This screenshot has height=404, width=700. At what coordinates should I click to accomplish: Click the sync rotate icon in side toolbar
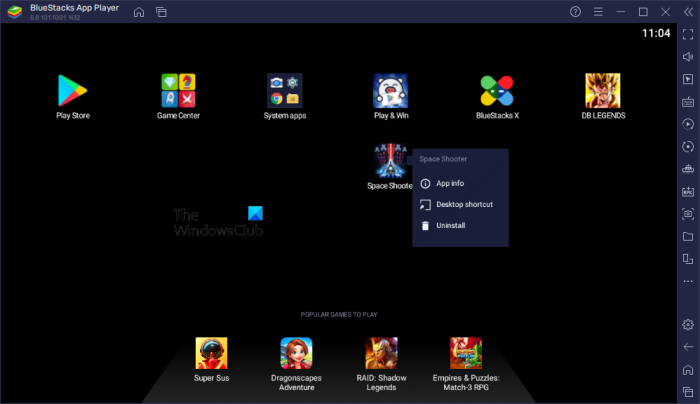[x=688, y=146]
